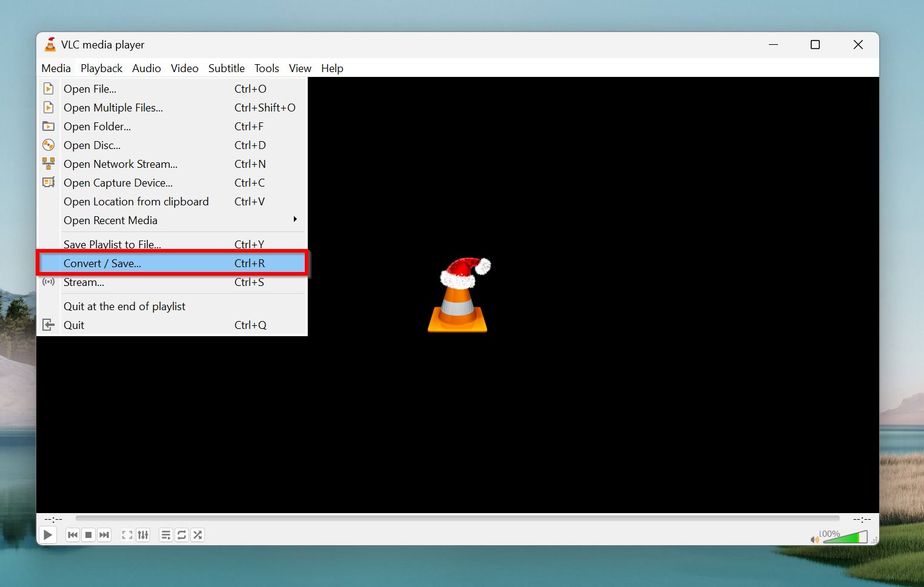The image size is (924, 587).
Task: Toggle the playlist view icon
Action: [166, 535]
